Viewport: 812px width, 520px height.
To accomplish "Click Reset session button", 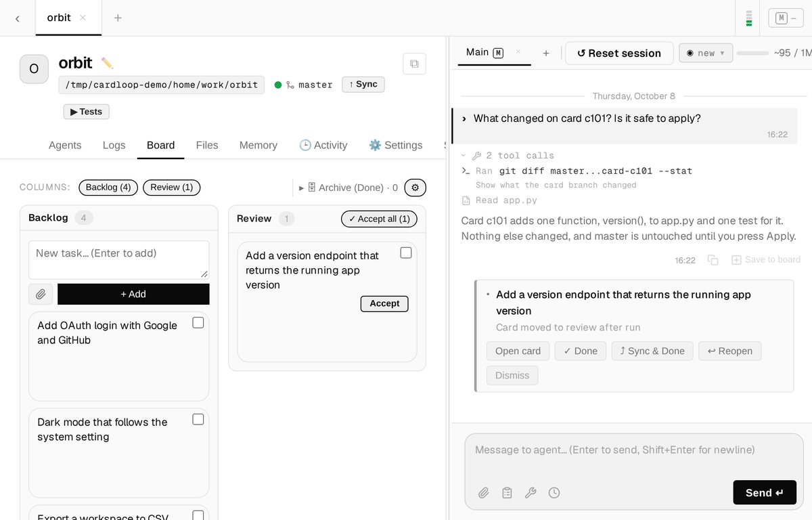I will tap(619, 53).
